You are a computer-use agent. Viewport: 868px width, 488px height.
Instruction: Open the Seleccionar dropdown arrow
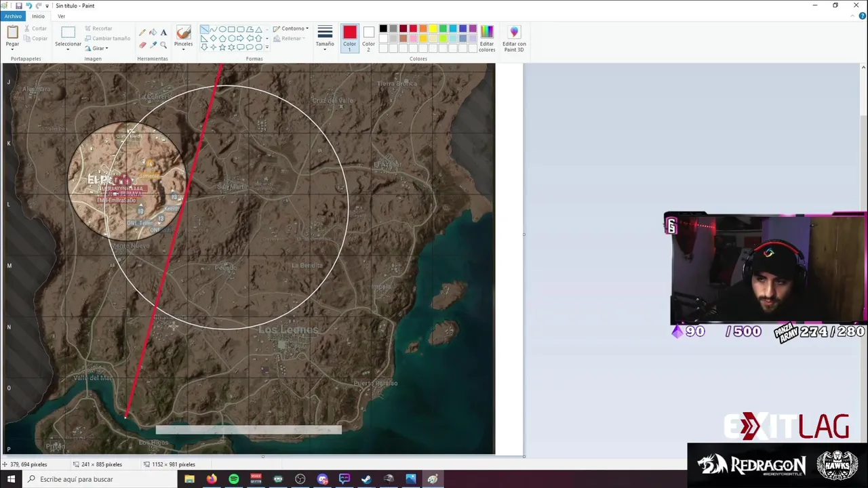tap(68, 49)
